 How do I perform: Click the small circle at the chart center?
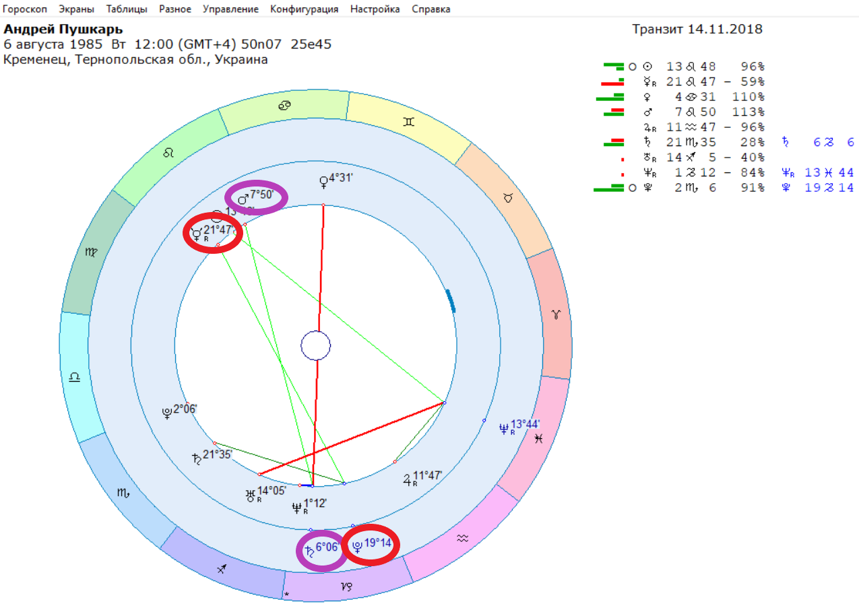point(315,346)
